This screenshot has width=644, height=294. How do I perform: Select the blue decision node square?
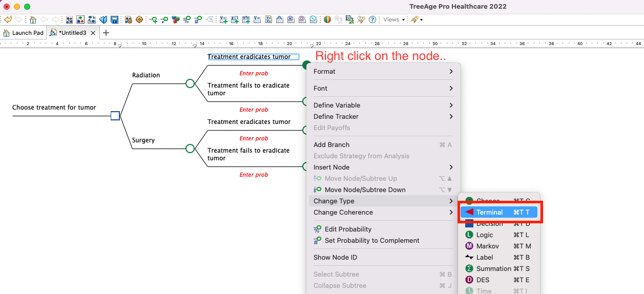pos(115,116)
